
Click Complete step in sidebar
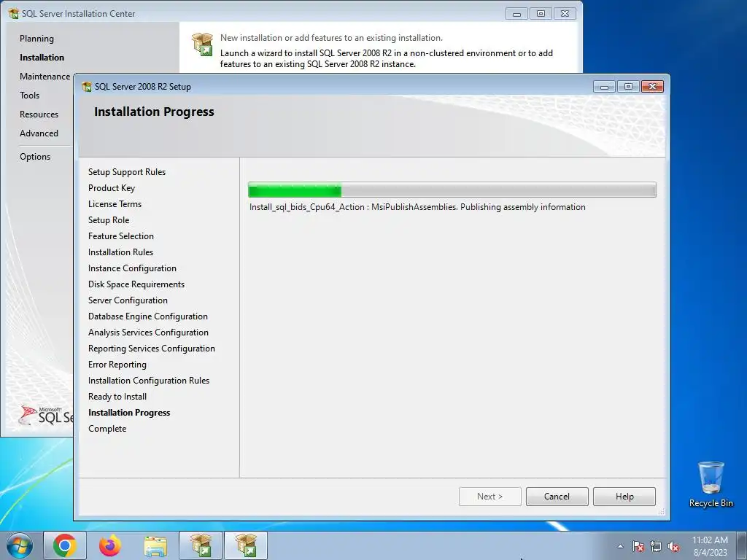click(x=107, y=429)
